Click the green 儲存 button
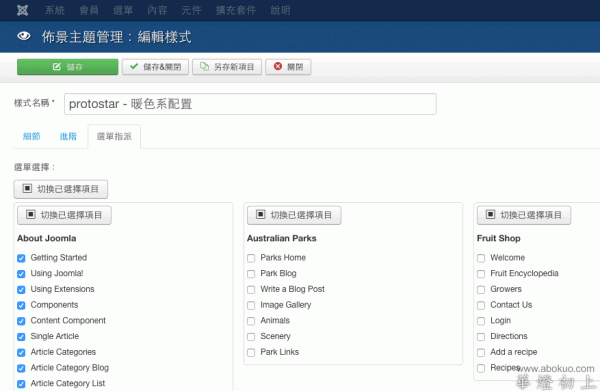The image size is (600, 391). tap(67, 67)
